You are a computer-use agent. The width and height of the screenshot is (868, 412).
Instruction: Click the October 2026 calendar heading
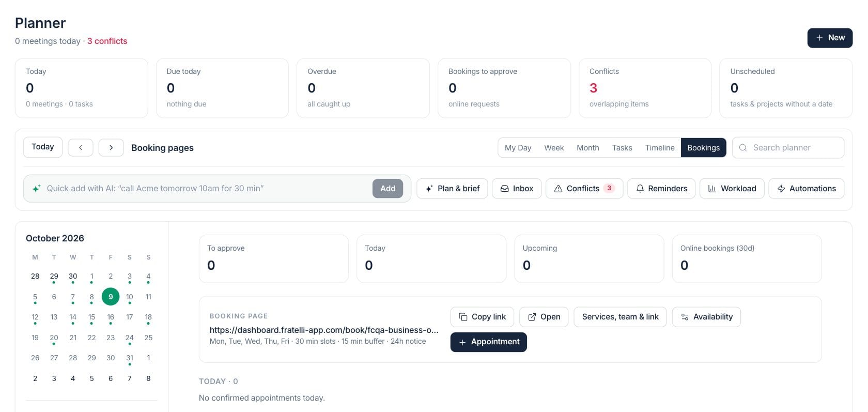click(55, 238)
